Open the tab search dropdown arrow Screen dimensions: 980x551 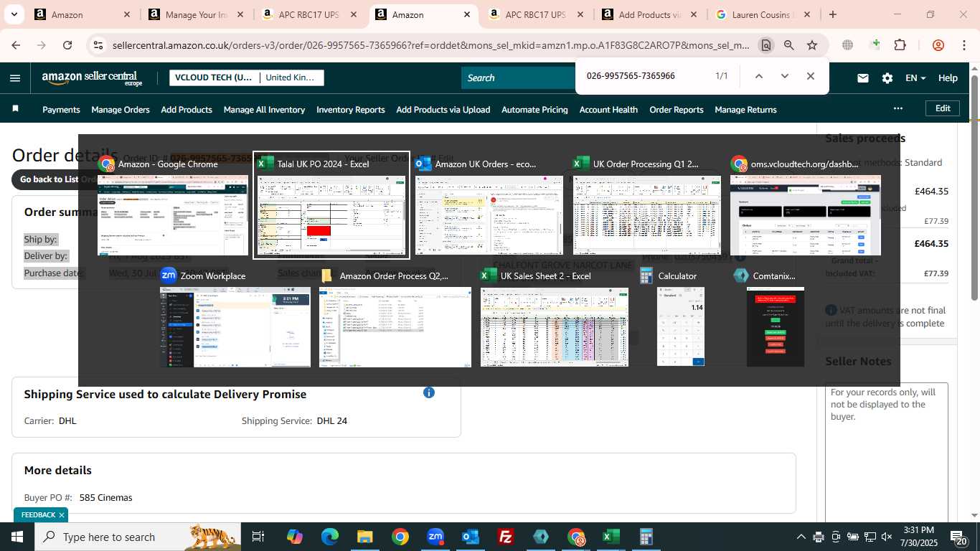(x=14, y=14)
